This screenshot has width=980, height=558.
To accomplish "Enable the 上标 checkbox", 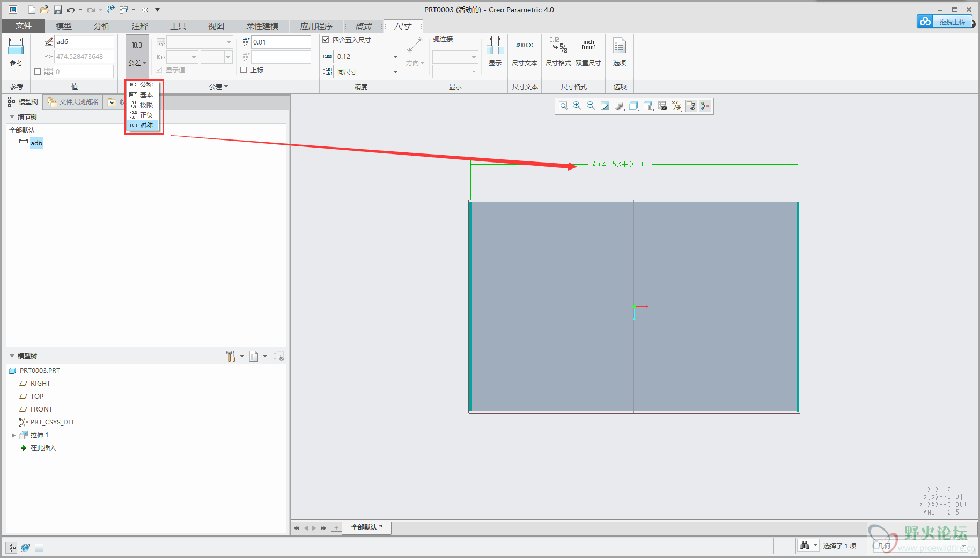I will tap(244, 70).
